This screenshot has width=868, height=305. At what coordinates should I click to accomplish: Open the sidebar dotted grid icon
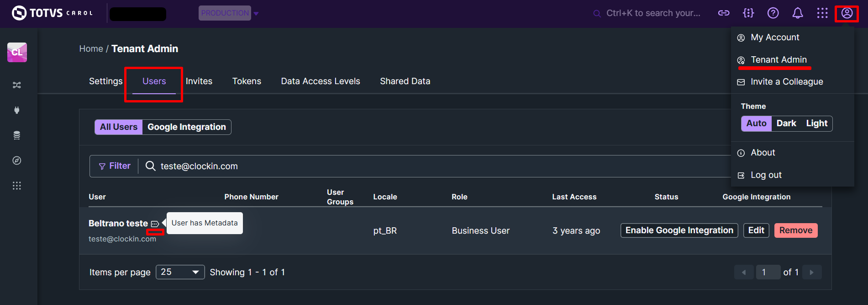coord(17,186)
